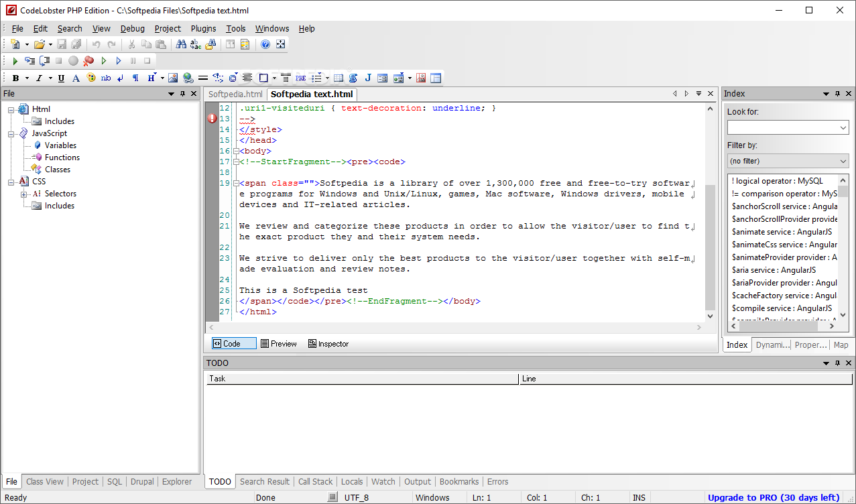Click the PRE preformatted text icon
The image size is (856, 504).
[x=300, y=78]
